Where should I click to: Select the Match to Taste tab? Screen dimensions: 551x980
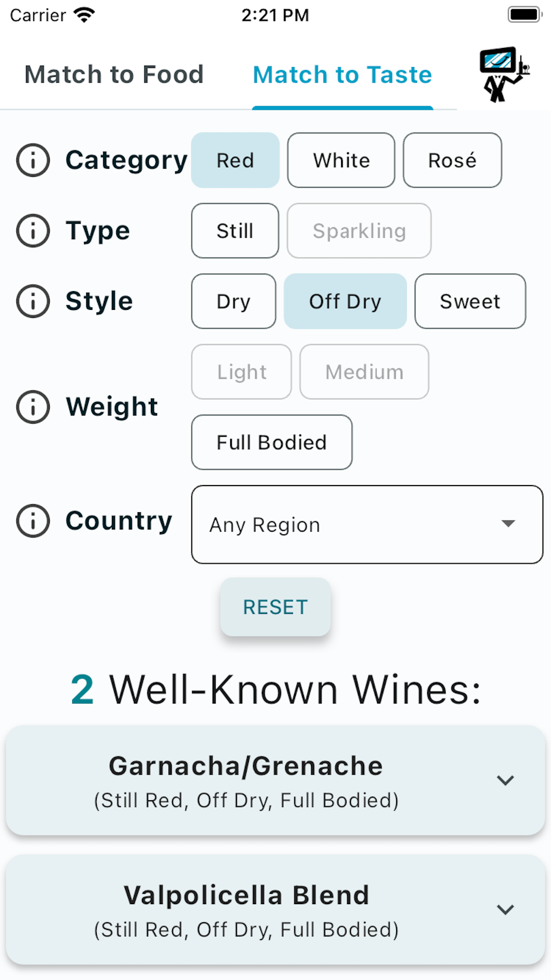coord(342,74)
